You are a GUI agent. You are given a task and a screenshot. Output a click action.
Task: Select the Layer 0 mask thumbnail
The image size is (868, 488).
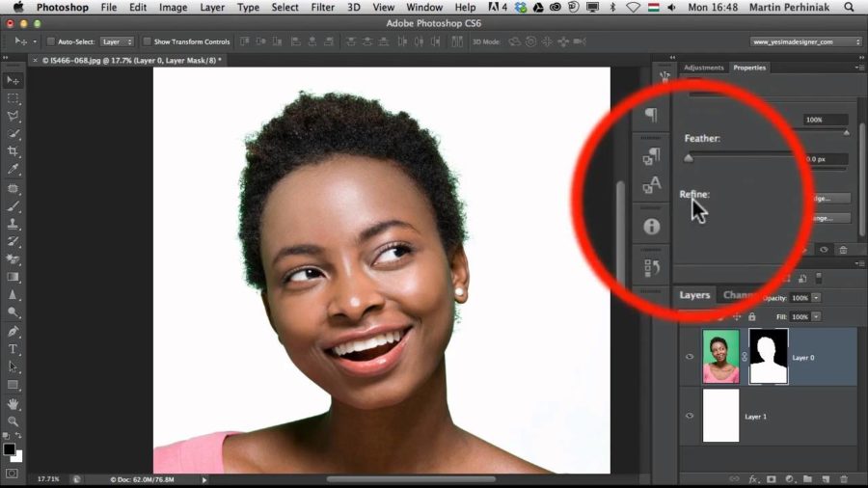768,356
